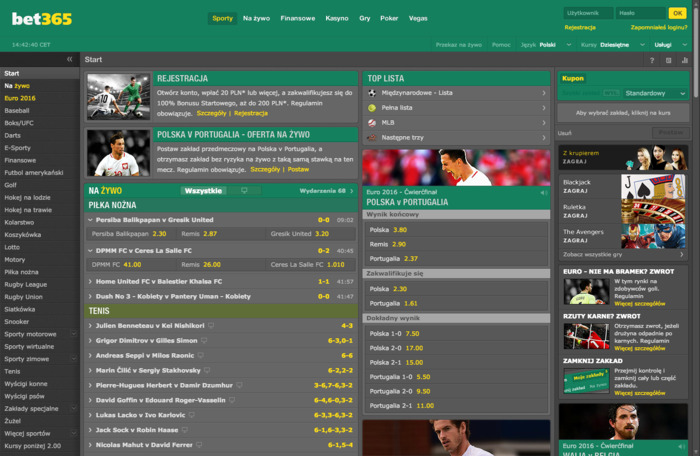Open the Język Polski language dropdown
Viewport: 700px width, 456px height.
pyautogui.click(x=546, y=45)
